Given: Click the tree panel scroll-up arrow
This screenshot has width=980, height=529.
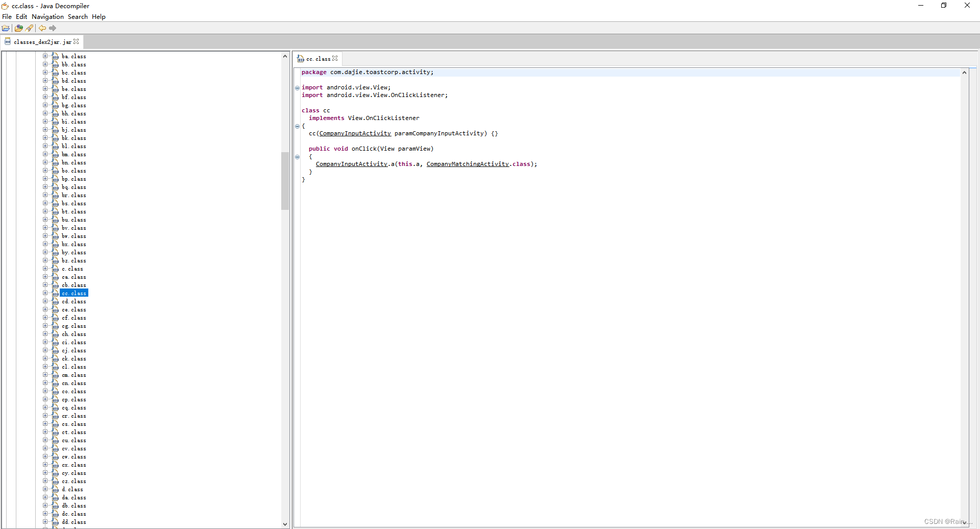Looking at the screenshot, I should (x=285, y=56).
